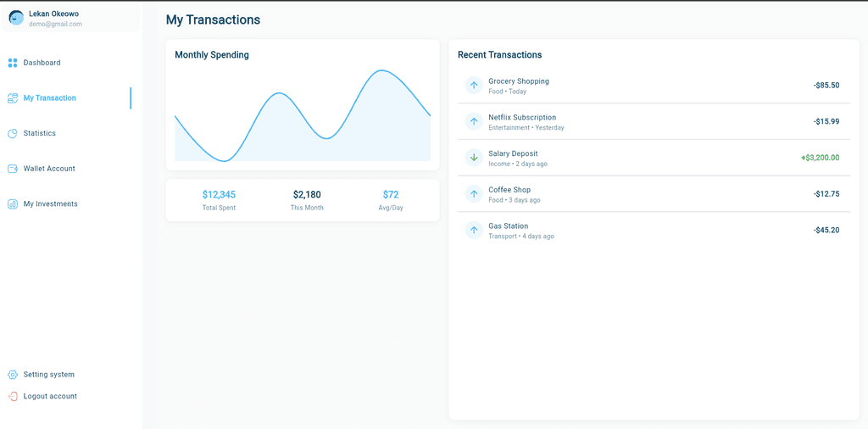Click the Salary Deposit down-arrow icon
Image resolution: width=868 pixels, height=429 pixels.
coord(474,158)
